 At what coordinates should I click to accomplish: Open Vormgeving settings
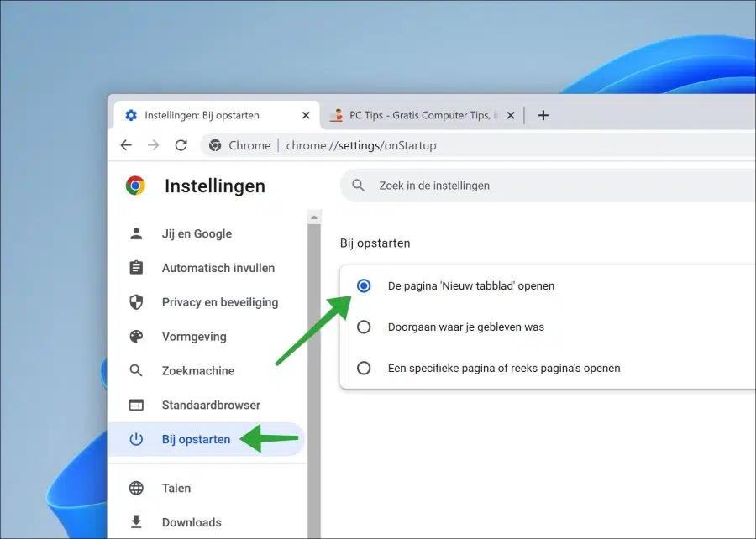point(207,336)
